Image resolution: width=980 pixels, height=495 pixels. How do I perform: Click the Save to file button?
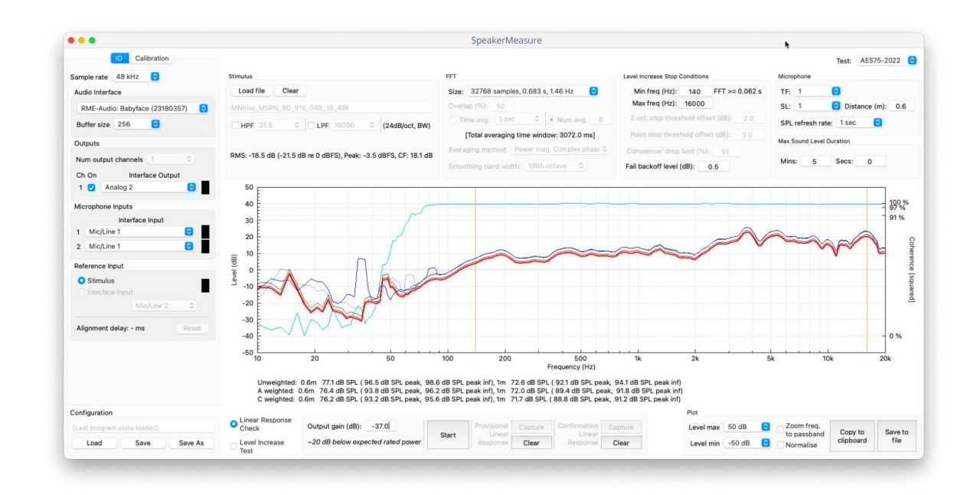(x=897, y=436)
